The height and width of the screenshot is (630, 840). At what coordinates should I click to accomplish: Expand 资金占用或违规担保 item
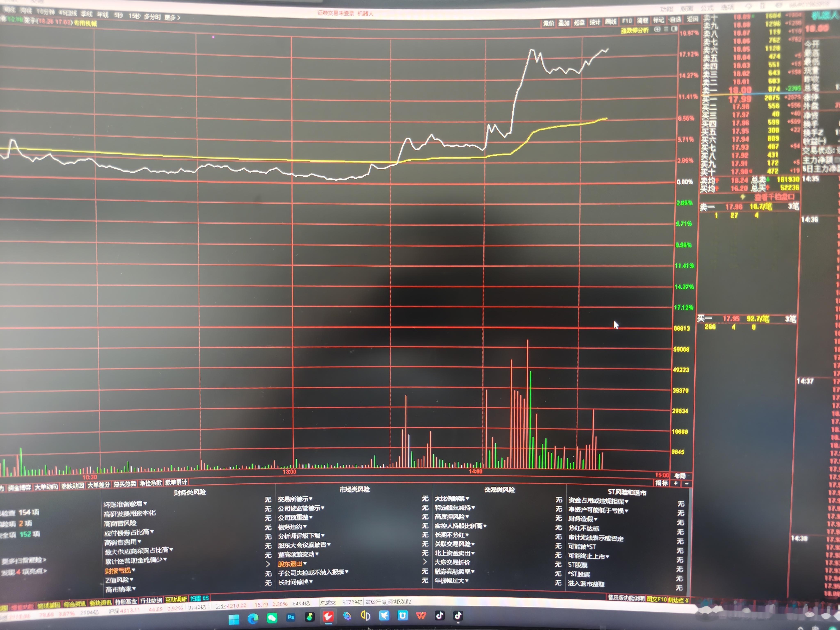(598, 501)
